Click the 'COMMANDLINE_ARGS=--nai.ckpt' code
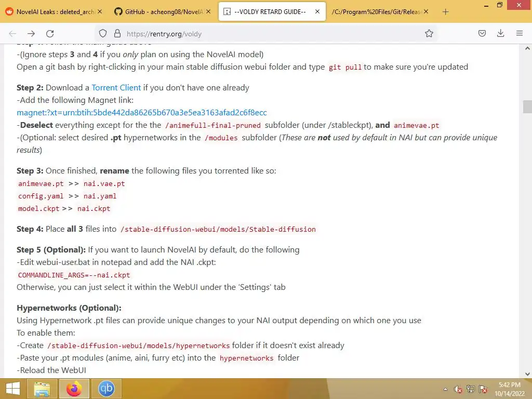Viewport: 532px width, 399px height. [74, 275]
